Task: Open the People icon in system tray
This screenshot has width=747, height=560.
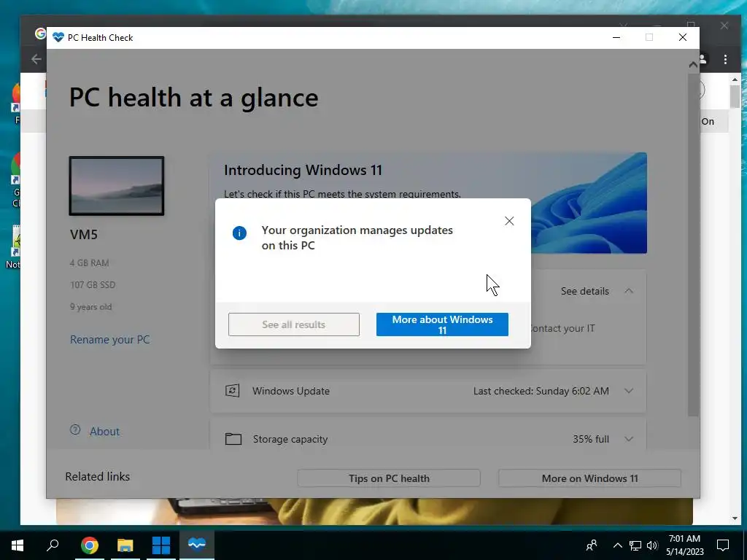Action: [592, 545]
